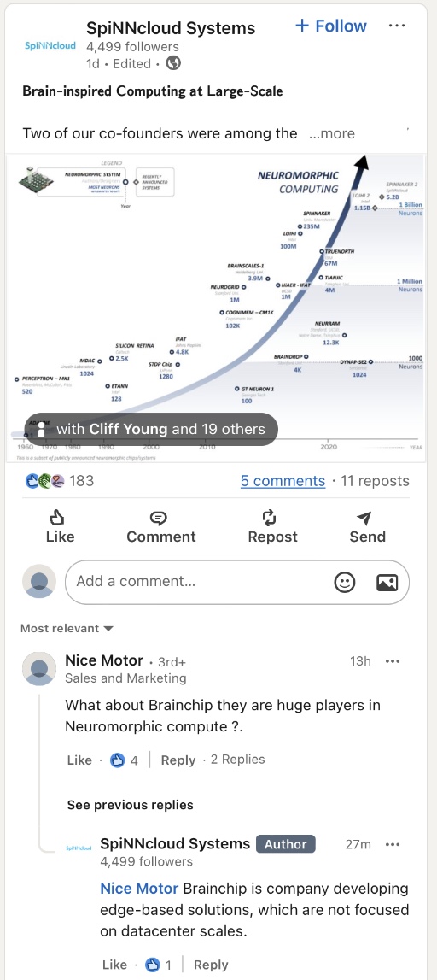Click the tagged people icon on image
Image resolution: width=437 pixels, height=980 pixels.
40,429
